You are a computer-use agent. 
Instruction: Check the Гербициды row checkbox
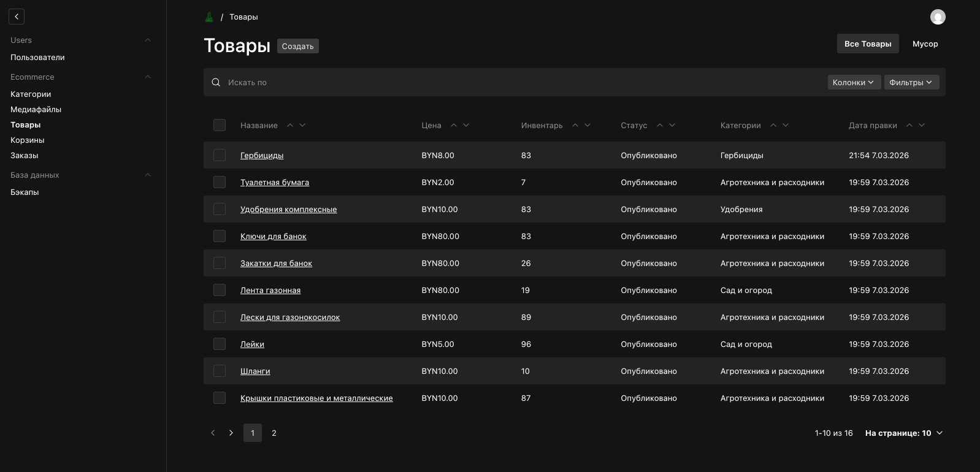220,155
